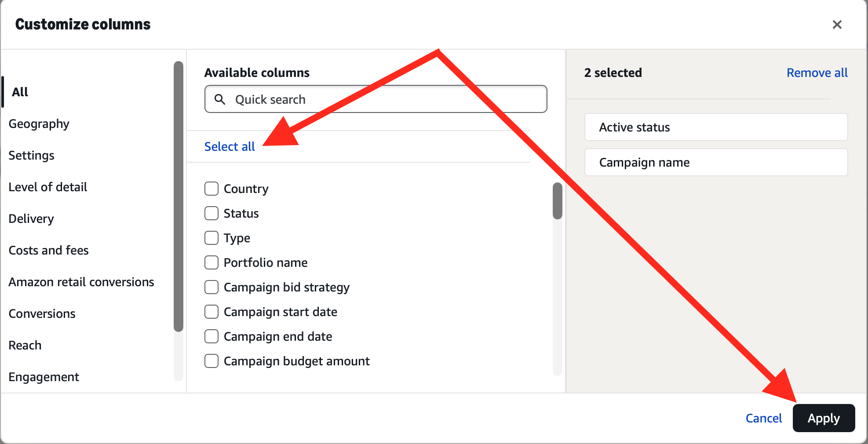Toggle the Campaign start date checkbox
Screen dimensions: 868x444
coord(212,312)
